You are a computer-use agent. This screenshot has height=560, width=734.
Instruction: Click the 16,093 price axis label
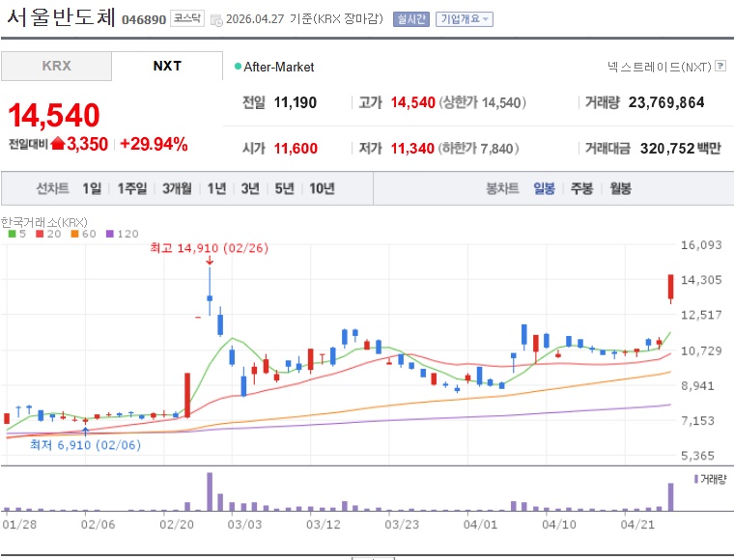[x=701, y=244]
